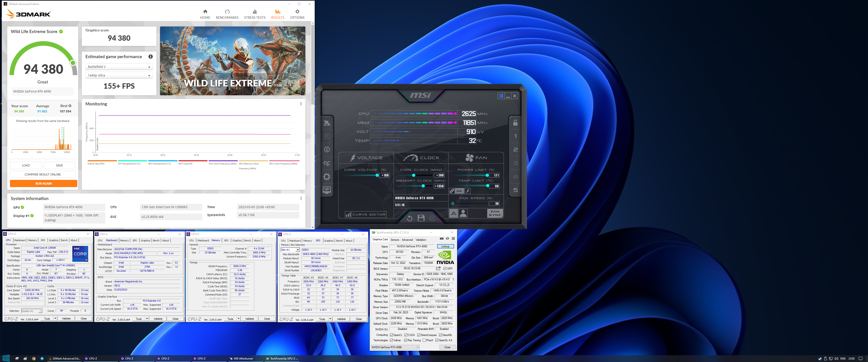Toggle the profile lock padlock in Afterburner
Screen dimensions: 868x362
click(x=515, y=123)
